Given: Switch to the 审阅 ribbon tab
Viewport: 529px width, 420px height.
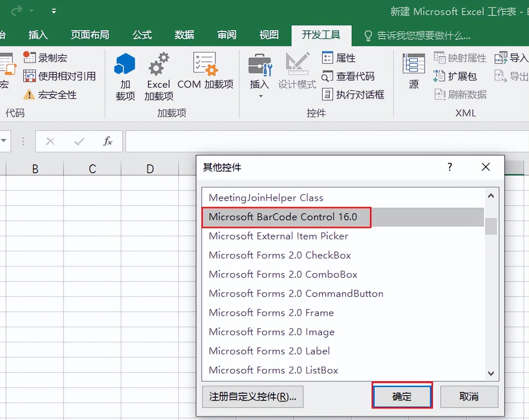Looking at the screenshot, I should tap(227, 35).
